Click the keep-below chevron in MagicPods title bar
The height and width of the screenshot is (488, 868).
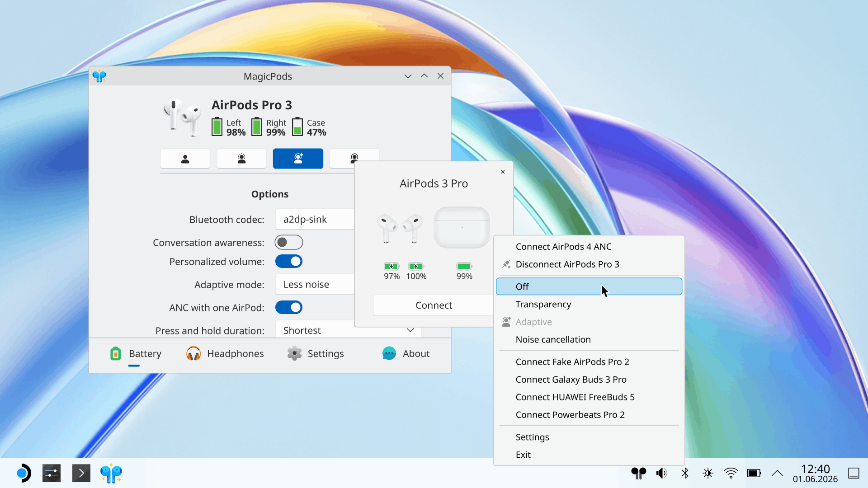point(408,76)
